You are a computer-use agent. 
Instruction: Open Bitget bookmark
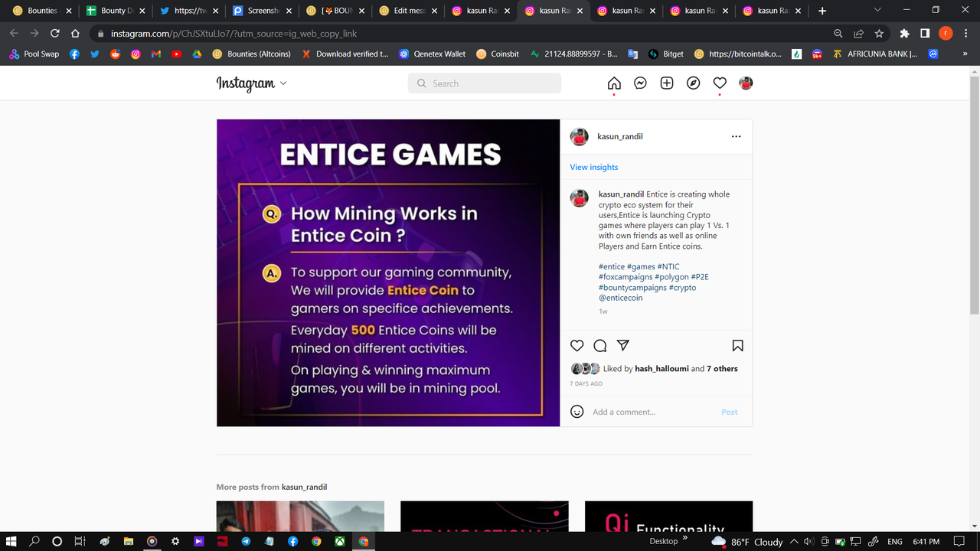666,54
